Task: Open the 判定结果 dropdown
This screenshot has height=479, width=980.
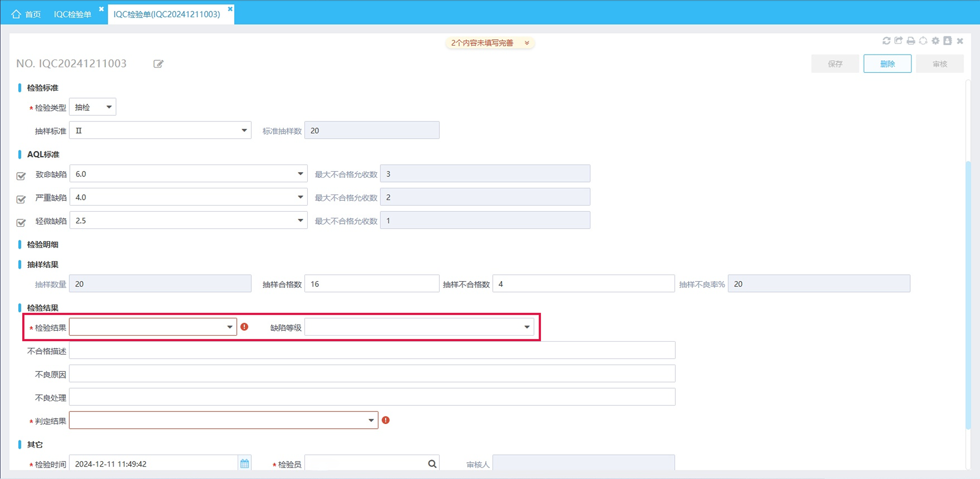Action: 223,420
